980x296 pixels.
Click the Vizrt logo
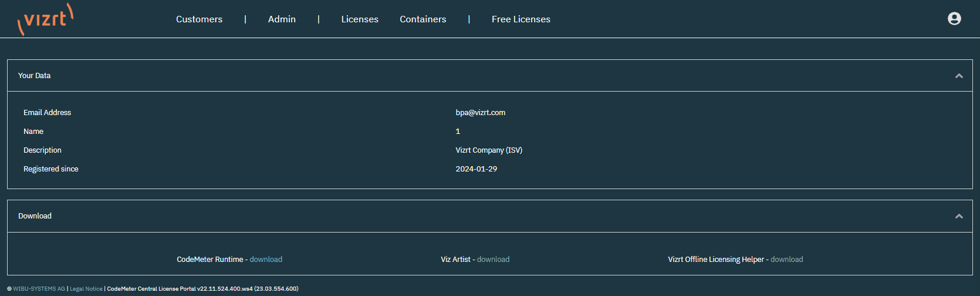point(46,19)
